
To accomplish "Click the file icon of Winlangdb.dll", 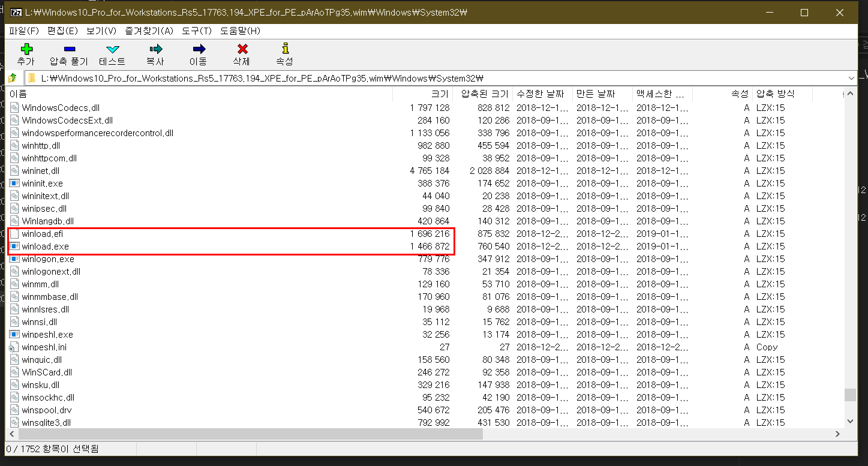I will (14, 221).
